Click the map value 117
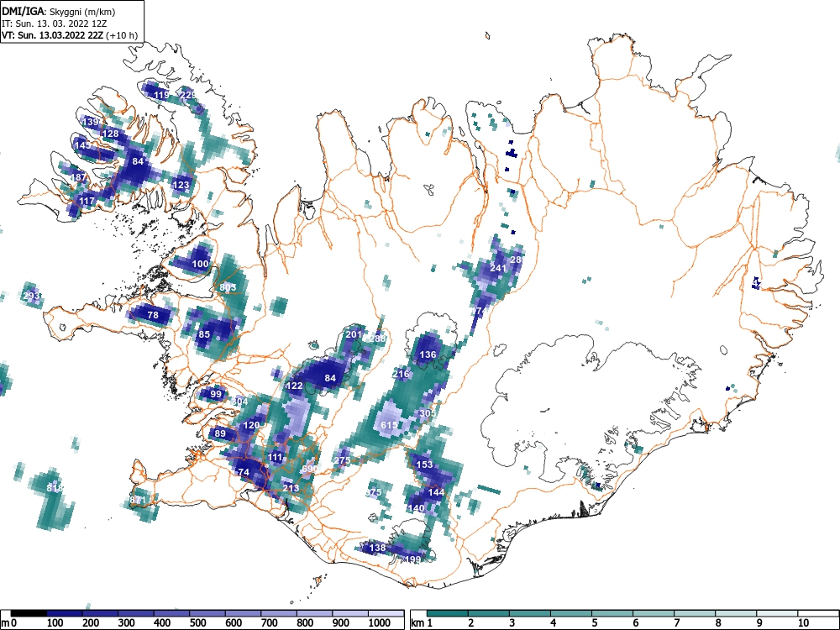This screenshot has width=840, height=630. tap(87, 201)
